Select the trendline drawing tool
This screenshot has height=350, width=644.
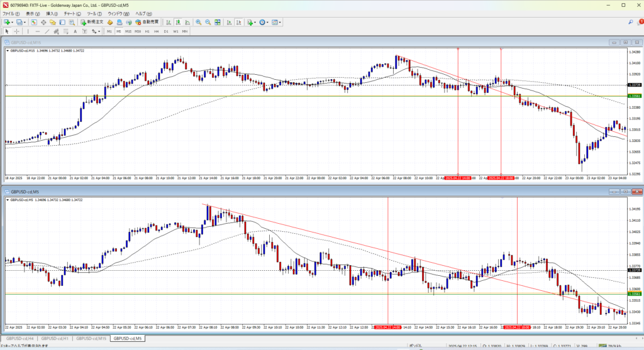(x=48, y=31)
